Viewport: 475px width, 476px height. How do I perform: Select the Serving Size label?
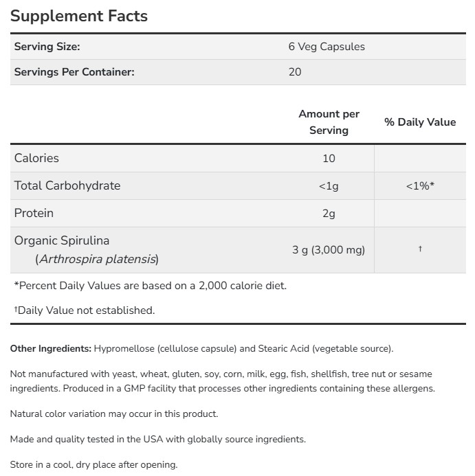click(47, 47)
